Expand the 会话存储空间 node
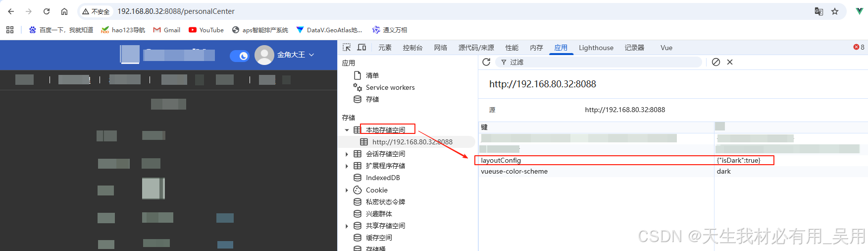Viewport: 868px width, 251px height. pos(347,154)
